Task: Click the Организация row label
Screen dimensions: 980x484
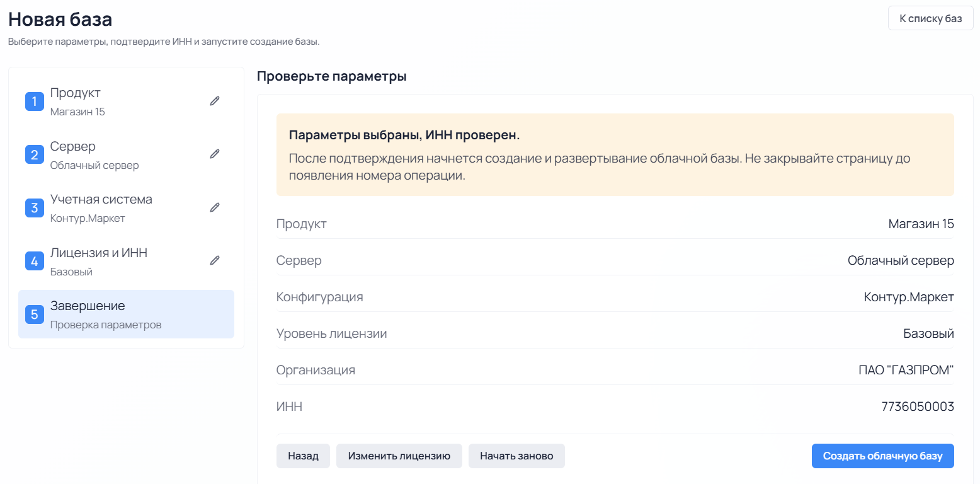Action: pyautogui.click(x=316, y=370)
